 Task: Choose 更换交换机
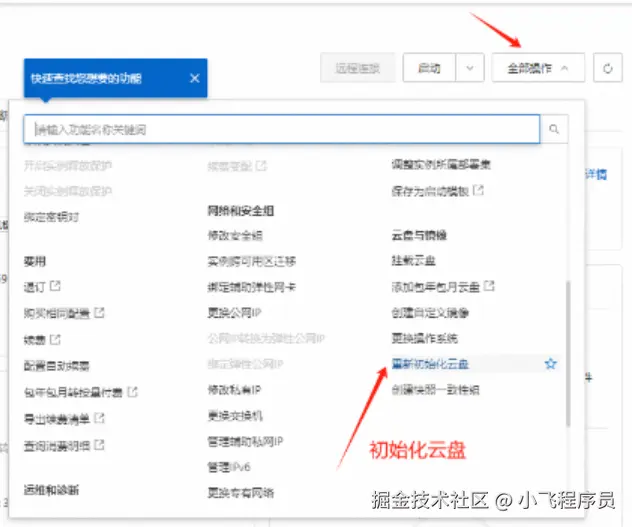pyautogui.click(x=235, y=415)
